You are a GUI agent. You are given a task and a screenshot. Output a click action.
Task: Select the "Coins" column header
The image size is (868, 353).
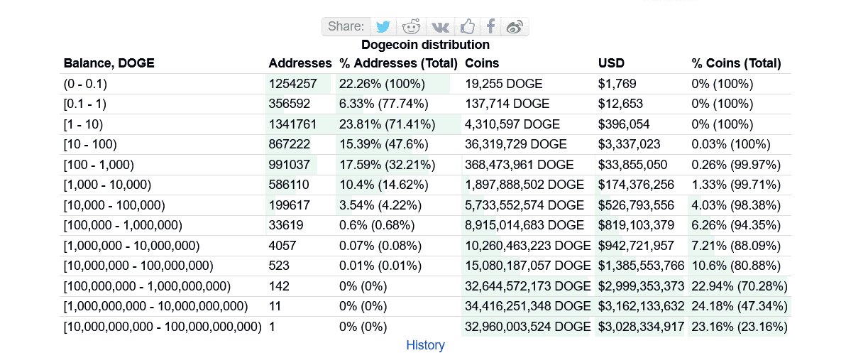tap(482, 63)
